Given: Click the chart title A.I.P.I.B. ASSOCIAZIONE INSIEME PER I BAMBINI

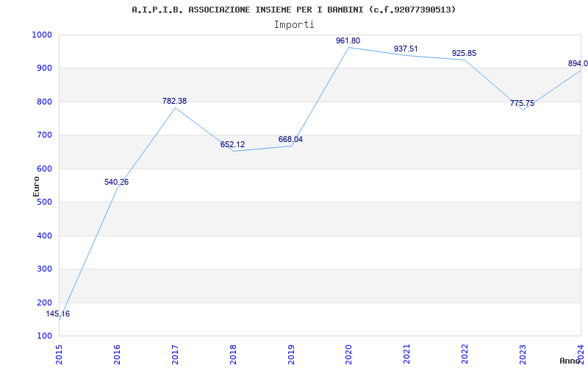Looking at the screenshot, I should pos(293,10).
